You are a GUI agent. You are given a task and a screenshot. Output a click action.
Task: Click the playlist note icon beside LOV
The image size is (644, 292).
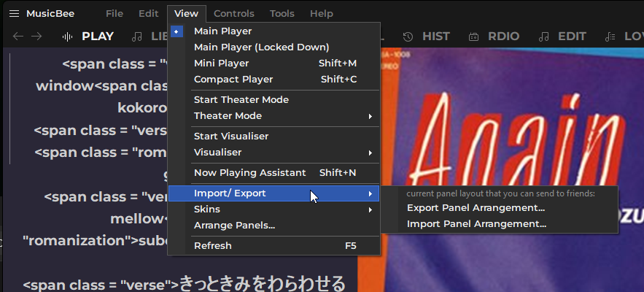coord(610,36)
